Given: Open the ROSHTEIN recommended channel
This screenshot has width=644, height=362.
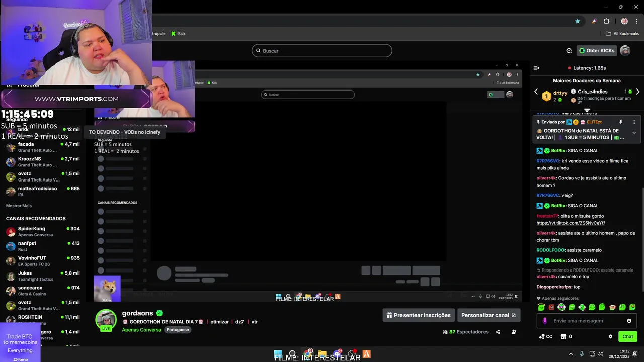Looking at the screenshot, I should [42, 320].
